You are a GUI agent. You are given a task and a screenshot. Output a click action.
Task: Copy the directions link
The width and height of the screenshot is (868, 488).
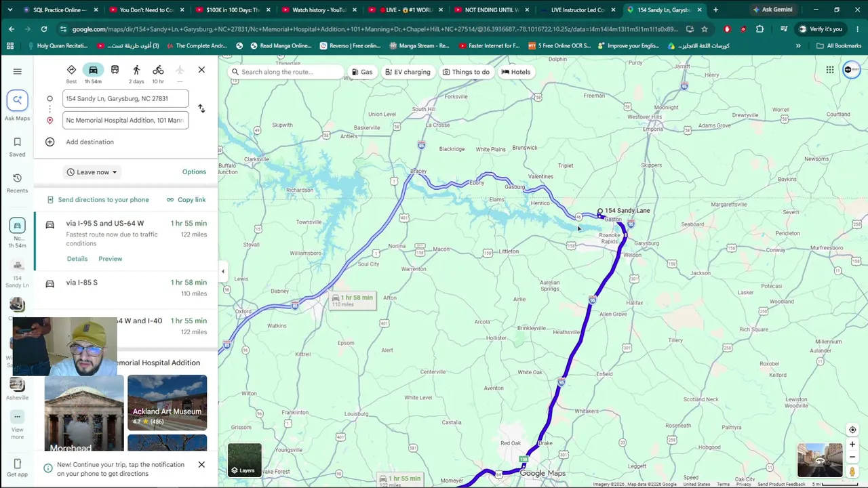click(186, 199)
